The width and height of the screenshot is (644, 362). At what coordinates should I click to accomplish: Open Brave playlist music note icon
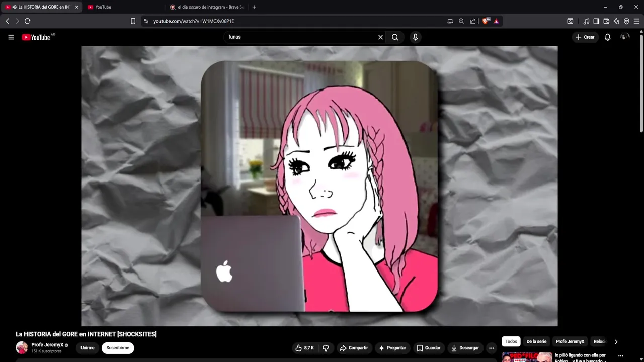586,21
